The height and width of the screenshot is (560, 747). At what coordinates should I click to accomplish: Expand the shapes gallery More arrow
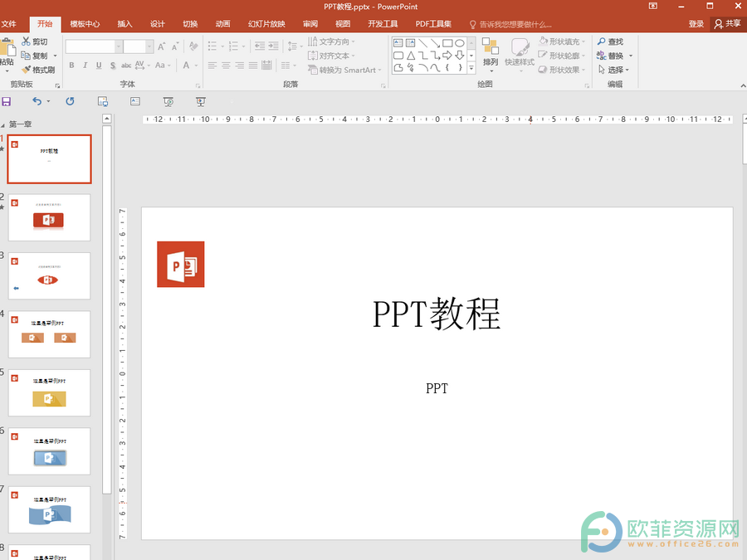471,68
